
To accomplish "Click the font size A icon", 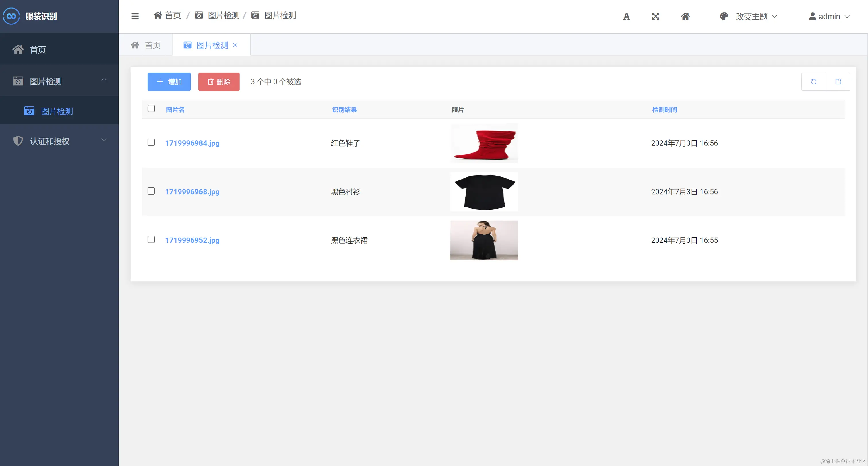I will pyautogui.click(x=626, y=16).
